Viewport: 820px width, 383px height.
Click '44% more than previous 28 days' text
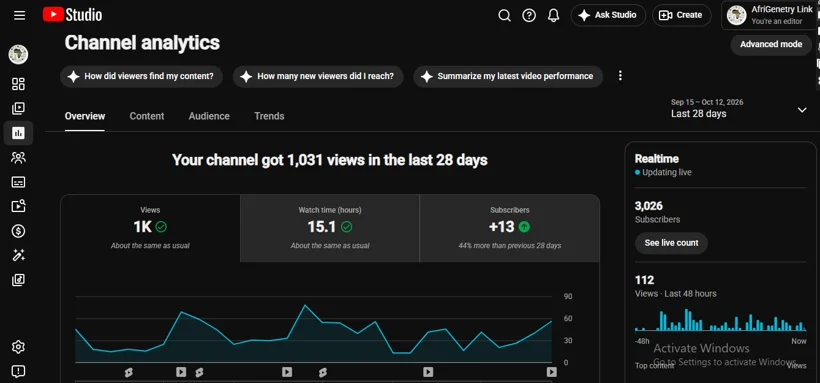(510, 245)
